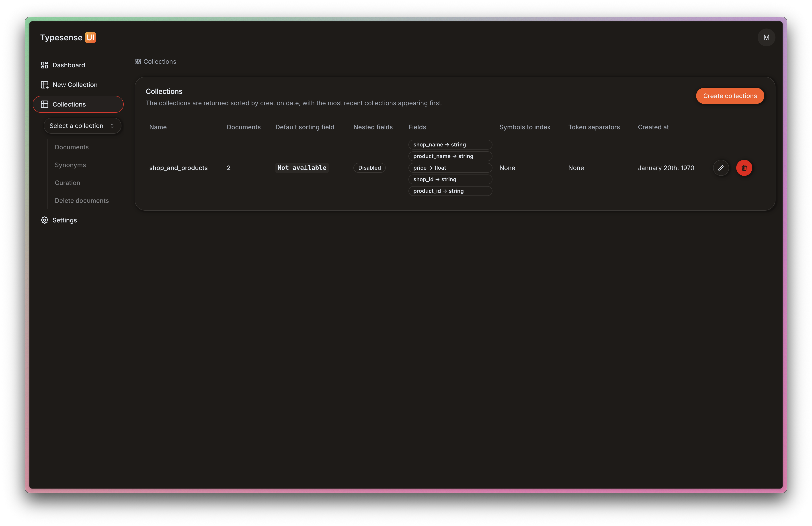Click the Collections breadcrumb link
The width and height of the screenshot is (812, 526).
160,62
